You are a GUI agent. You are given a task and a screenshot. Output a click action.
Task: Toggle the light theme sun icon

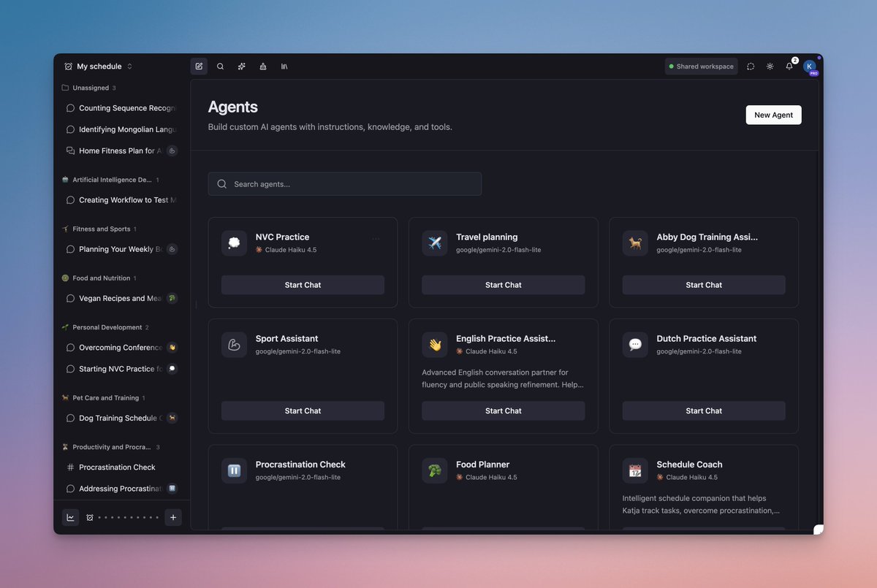point(770,66)
